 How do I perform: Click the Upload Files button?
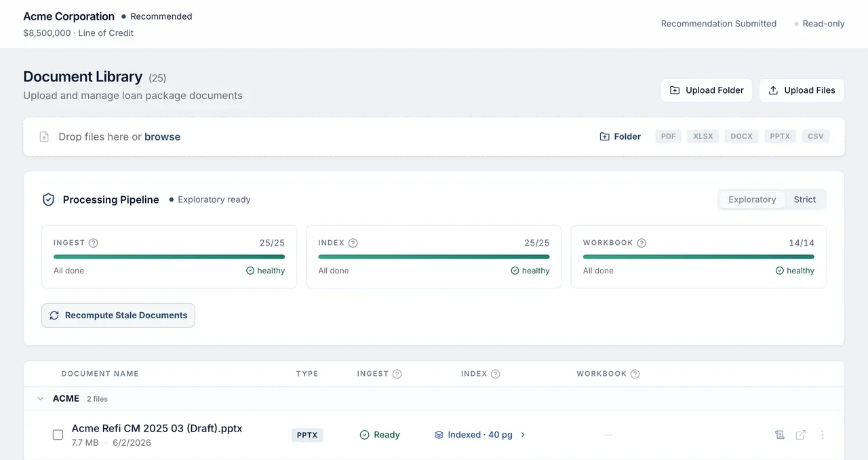point(802,90)
